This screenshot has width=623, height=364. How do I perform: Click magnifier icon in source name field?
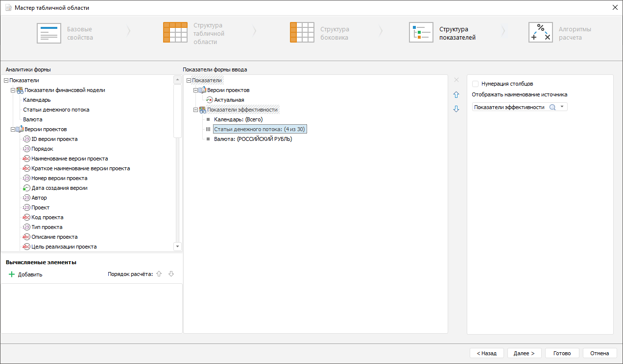click(552, 107)
